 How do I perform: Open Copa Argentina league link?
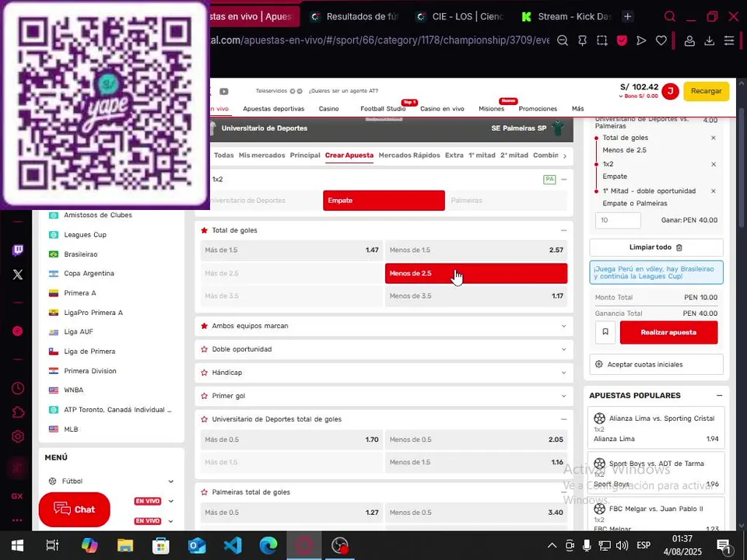point(89,273)
